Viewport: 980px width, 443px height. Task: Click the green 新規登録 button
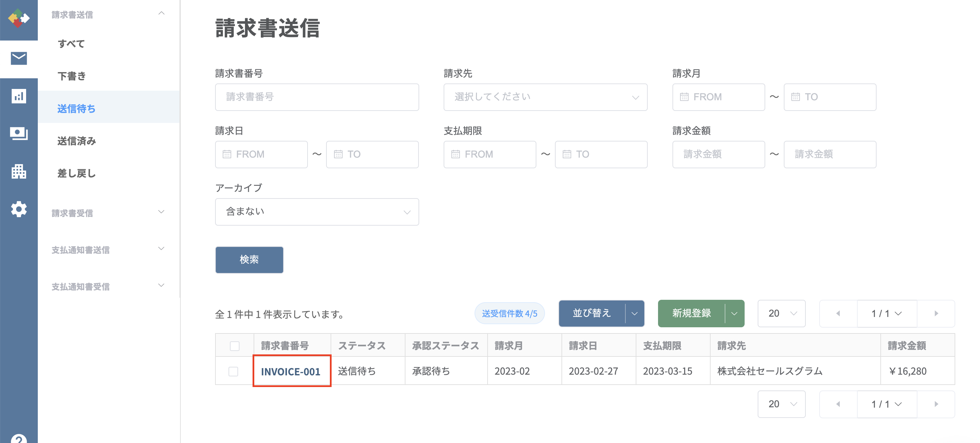pos(692,313)
